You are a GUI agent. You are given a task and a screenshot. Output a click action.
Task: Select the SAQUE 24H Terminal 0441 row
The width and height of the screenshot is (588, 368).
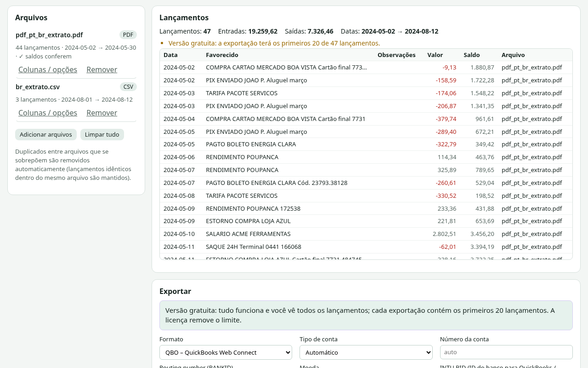pos(366,247)
